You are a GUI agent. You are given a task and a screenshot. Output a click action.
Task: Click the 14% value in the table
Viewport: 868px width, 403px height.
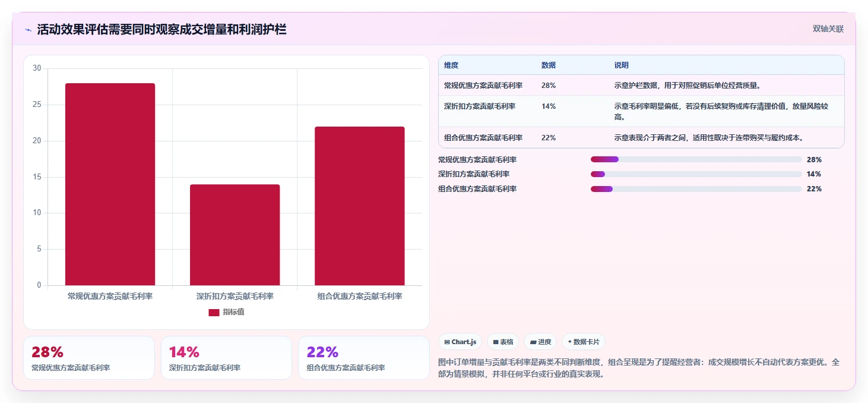(549, 106)
